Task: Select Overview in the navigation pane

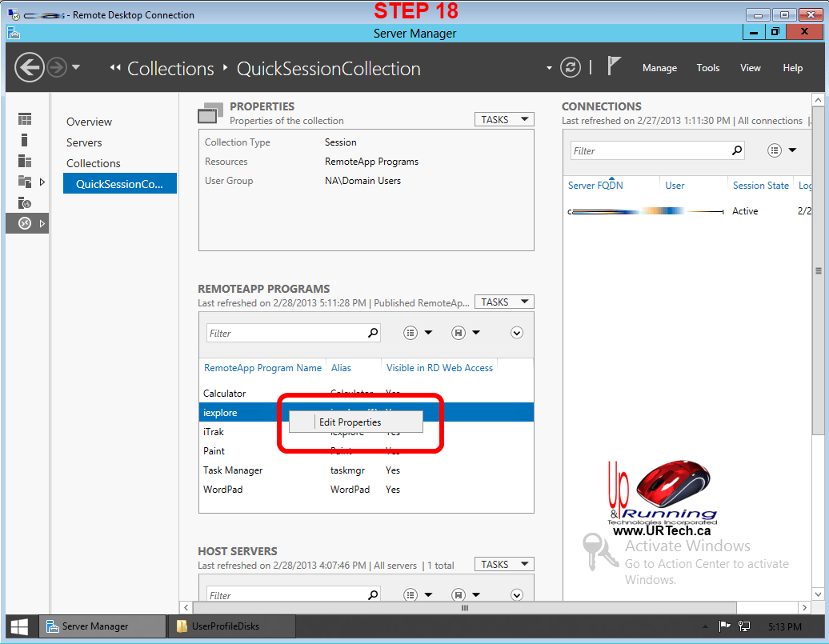Action: click(x=89, y=122)
